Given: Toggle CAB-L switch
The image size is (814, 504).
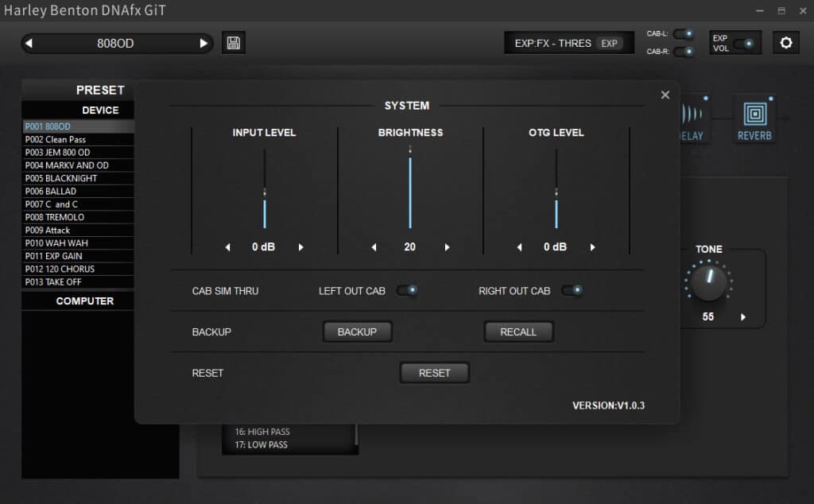Looking at the screenshot, I should 684,33.
